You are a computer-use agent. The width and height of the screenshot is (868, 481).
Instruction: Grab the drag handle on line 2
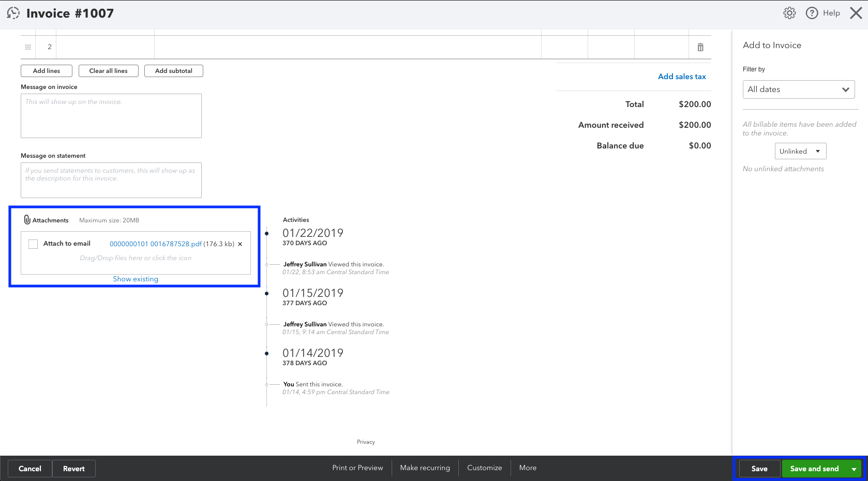(x=28, y=47)
